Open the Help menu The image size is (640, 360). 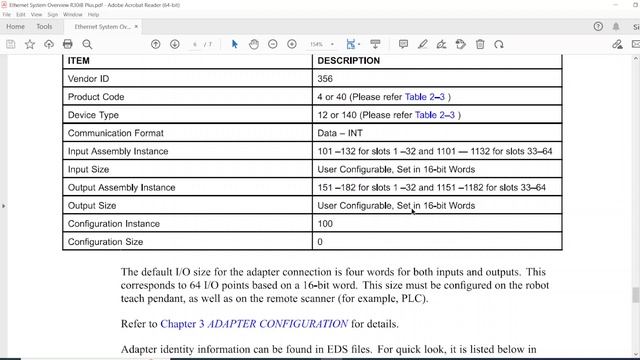click(93, 14)
